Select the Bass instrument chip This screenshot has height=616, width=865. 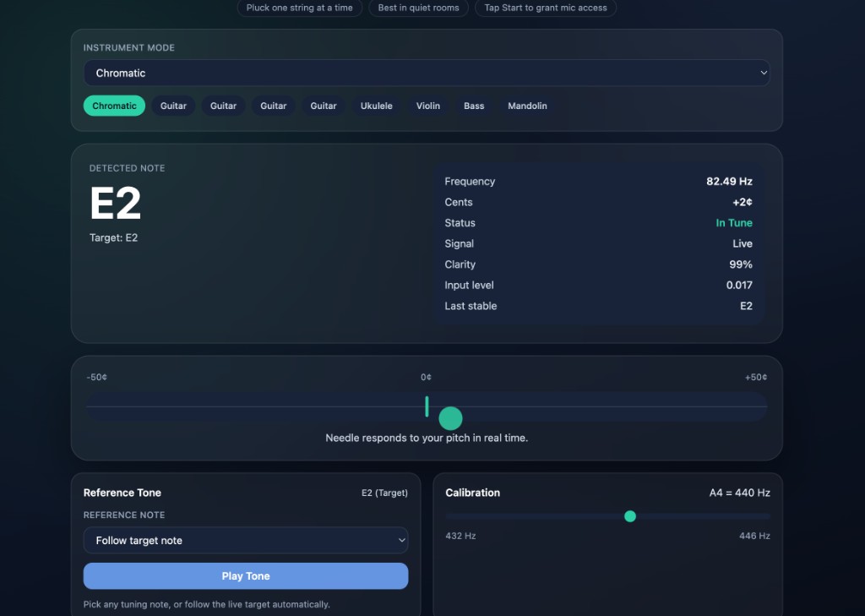click(x=474, y=106)
